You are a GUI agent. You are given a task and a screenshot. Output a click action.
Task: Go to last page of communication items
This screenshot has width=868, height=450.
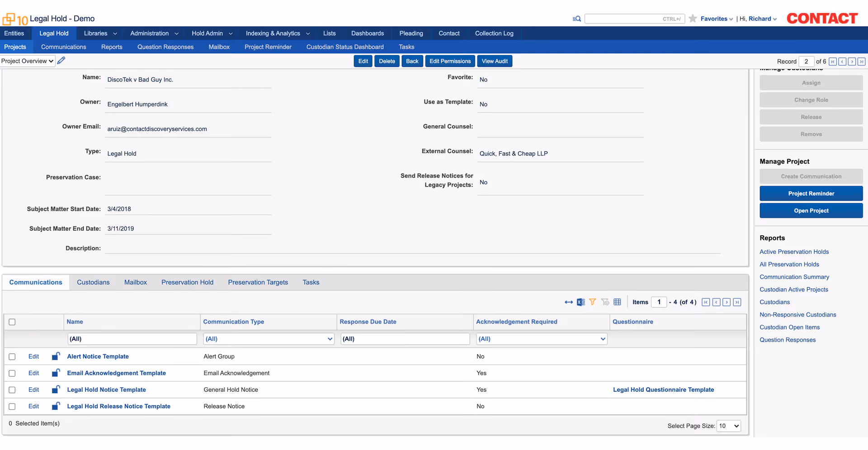point(737,302)
